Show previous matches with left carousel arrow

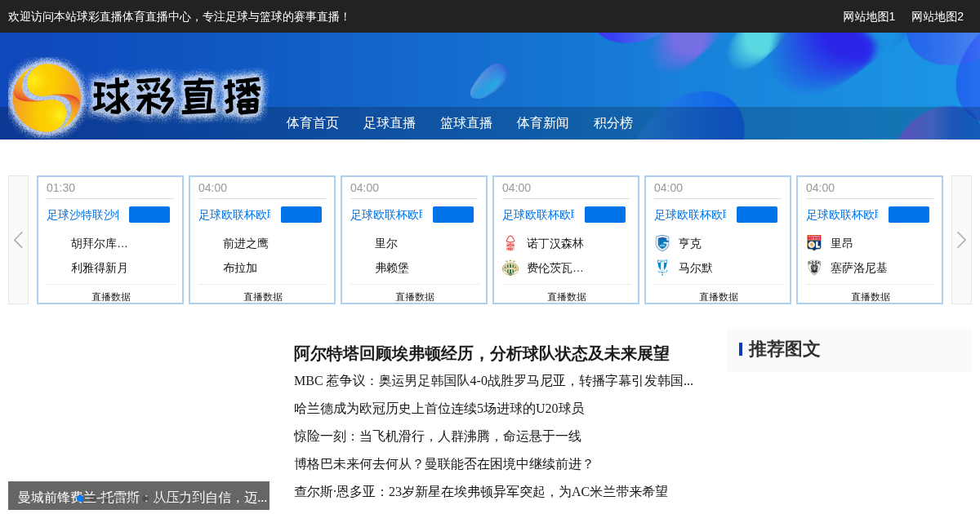click(18, 240)
